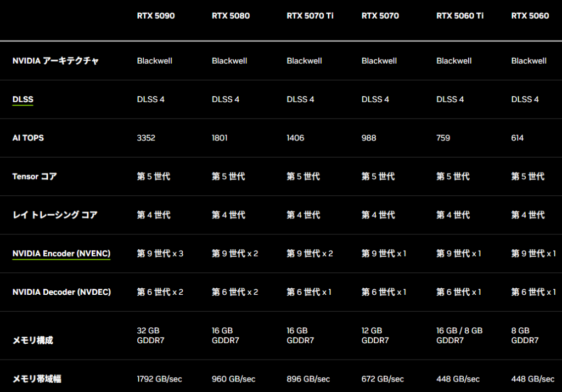Select the RTX 5060 column header
The image size is (562, 392).
(530, 16)
